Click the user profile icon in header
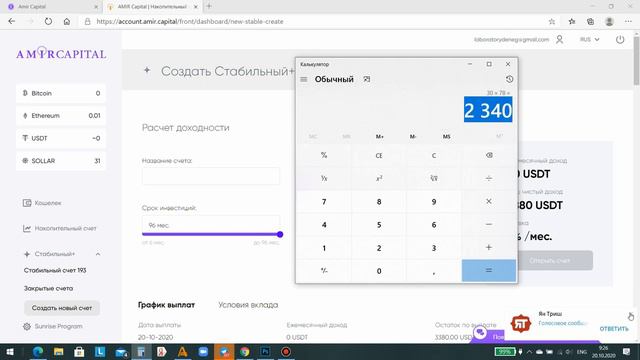Image resolution: width=640 pixels, height=360 pixels. [559, 39]
